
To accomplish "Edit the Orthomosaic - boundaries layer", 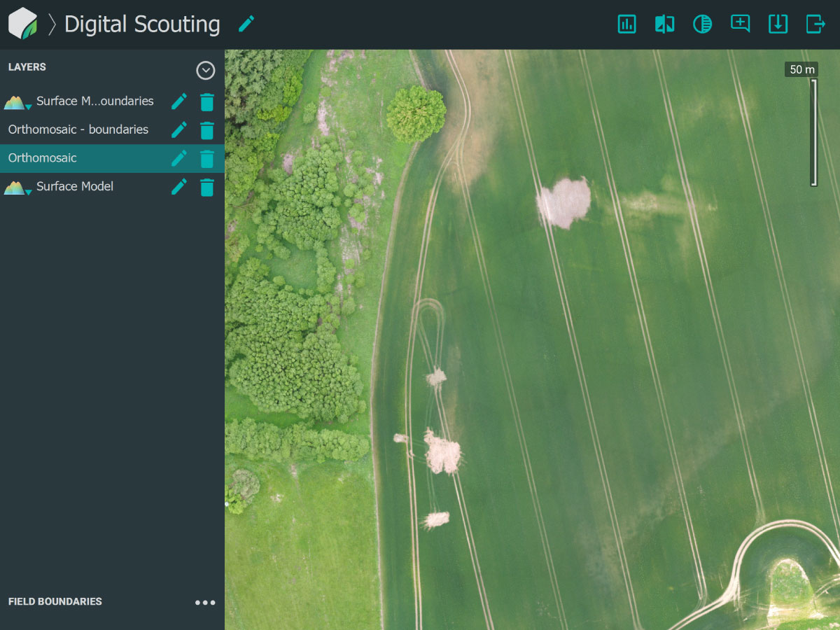I will click(x=178, y=129).
